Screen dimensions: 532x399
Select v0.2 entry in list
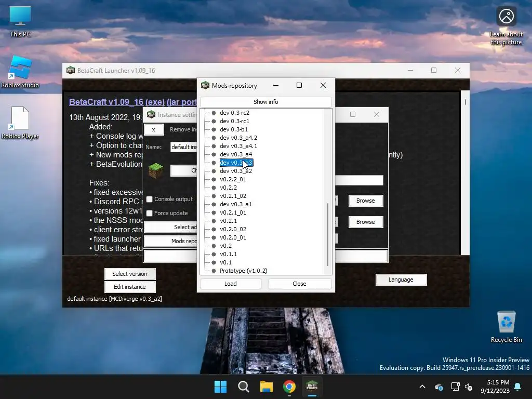[225, 246]
